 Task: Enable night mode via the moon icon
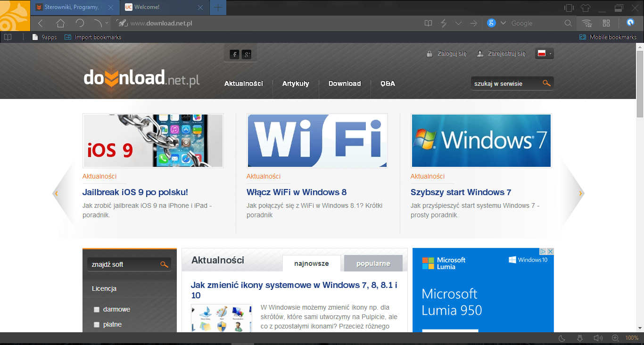561,338
